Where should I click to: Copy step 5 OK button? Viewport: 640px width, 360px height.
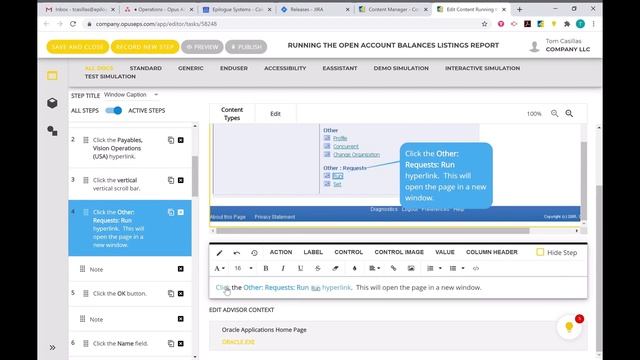(171, 293)
